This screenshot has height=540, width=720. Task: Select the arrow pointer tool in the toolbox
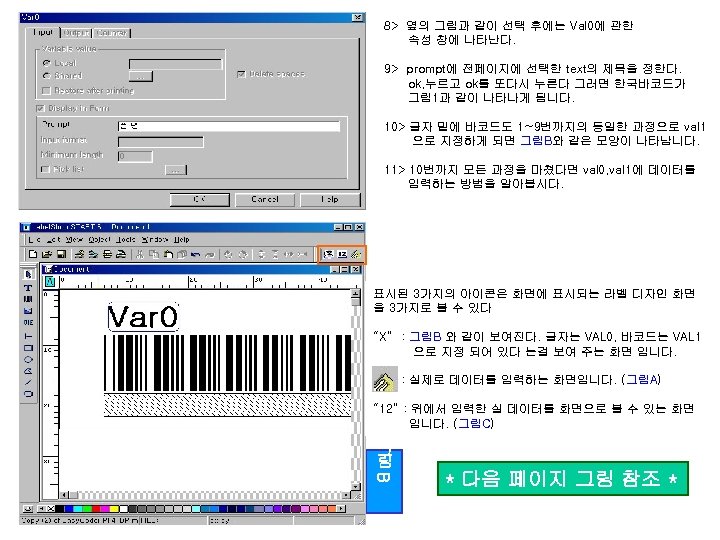coord(28,275)
